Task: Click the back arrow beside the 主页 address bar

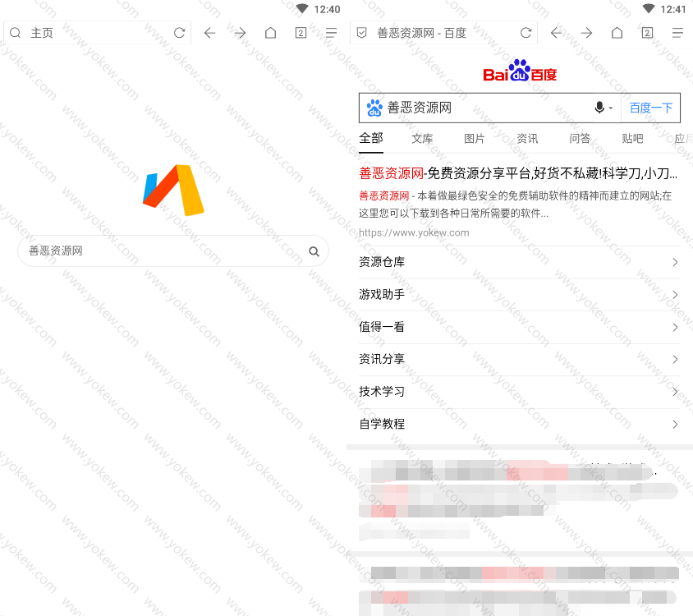Action: [209, 33]
